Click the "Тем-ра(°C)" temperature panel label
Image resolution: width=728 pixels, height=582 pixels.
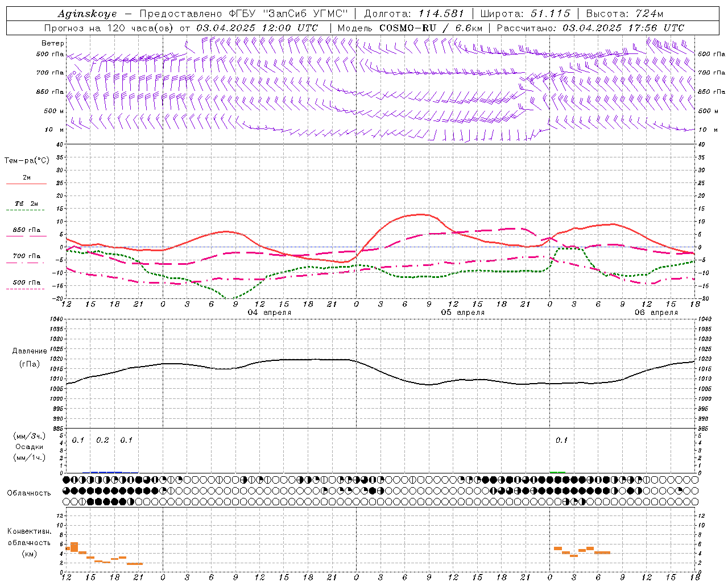[x=27, y=161]
